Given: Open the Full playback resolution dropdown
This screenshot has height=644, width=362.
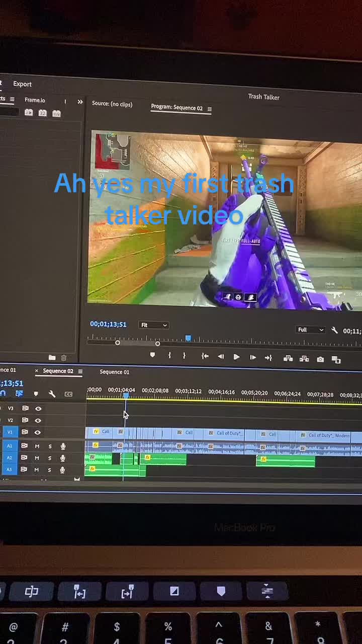Looking at the screenshot, I should (310, 330).
